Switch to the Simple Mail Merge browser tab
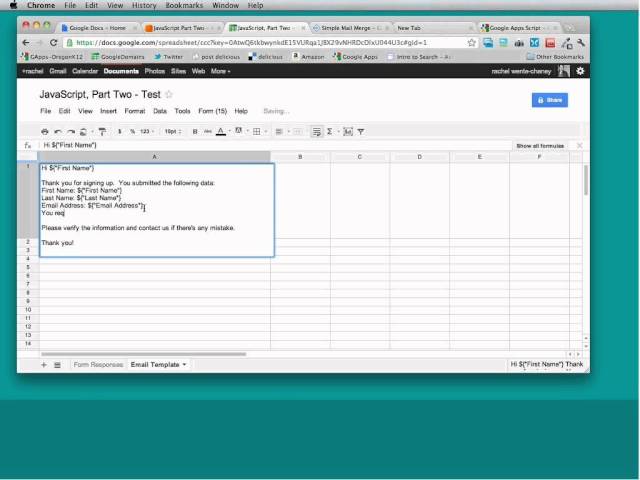This screenshot has height=480, width=640. point(349,28)
